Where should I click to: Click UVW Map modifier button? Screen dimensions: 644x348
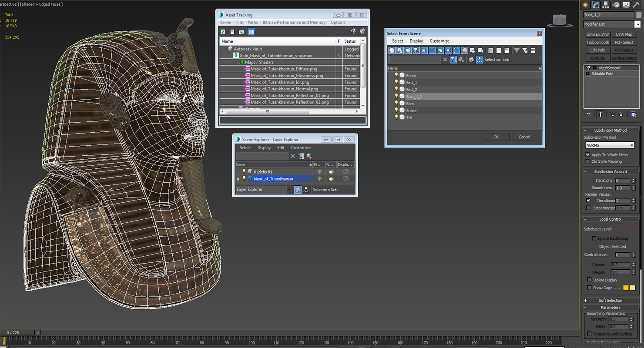point(624,34)
